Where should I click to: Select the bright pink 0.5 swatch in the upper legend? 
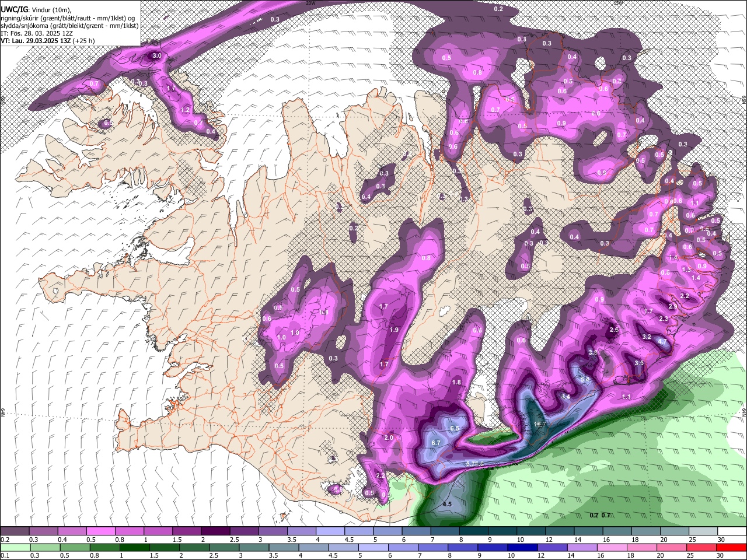coord(100,531)
